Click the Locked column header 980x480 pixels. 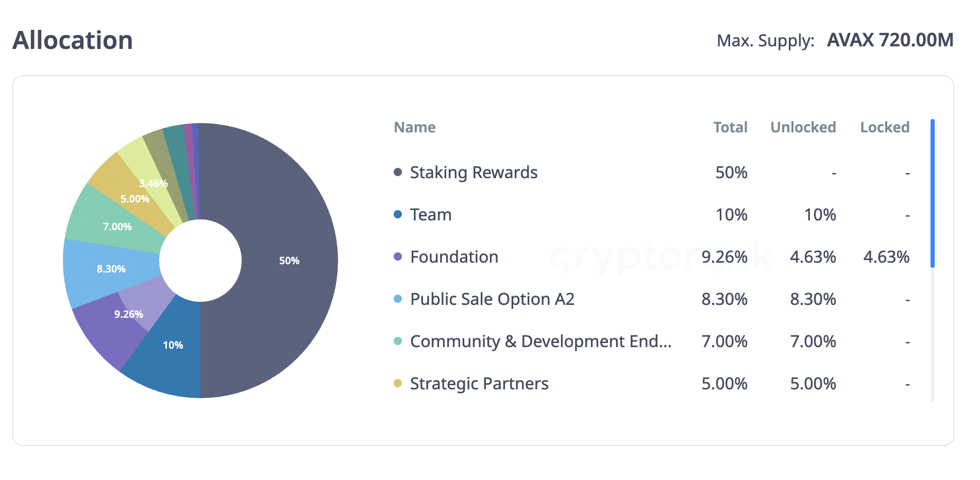(885, 127)
